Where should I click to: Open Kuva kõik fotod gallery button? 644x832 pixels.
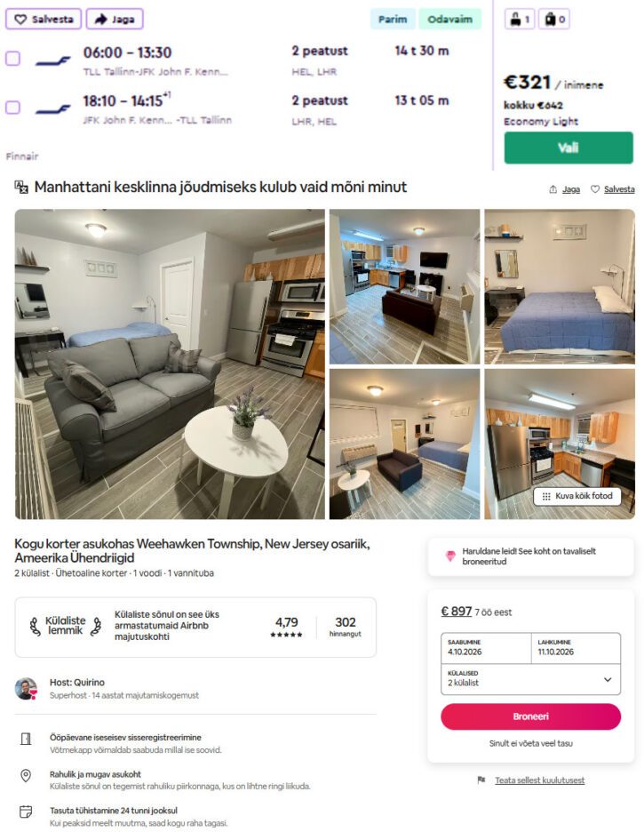[577, 496]
